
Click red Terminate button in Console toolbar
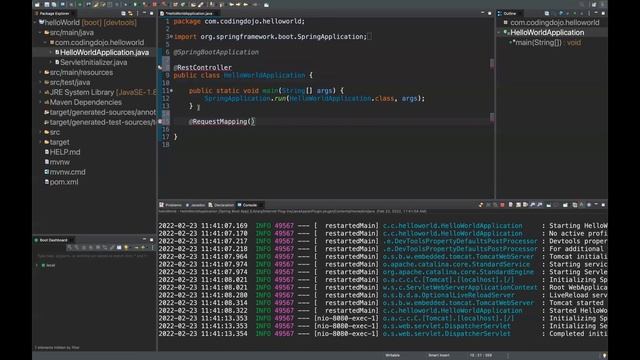point(502,205)
